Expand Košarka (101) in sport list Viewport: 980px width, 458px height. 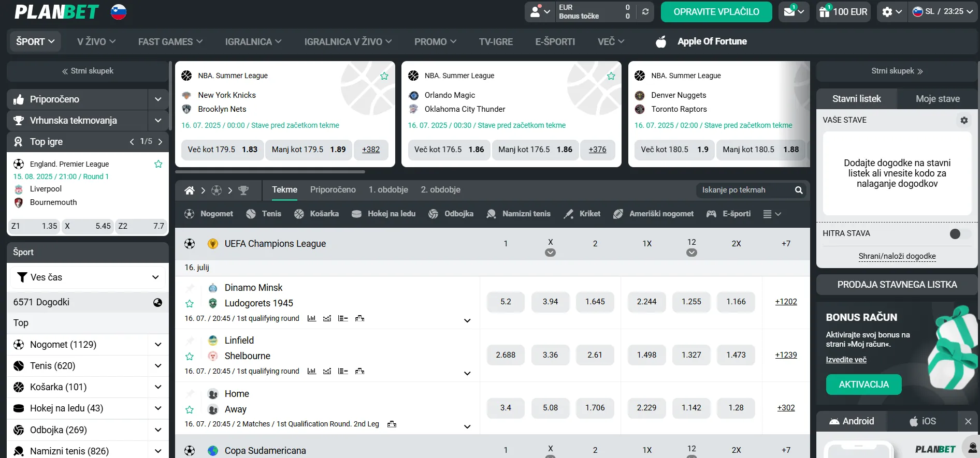pos(158,387)
